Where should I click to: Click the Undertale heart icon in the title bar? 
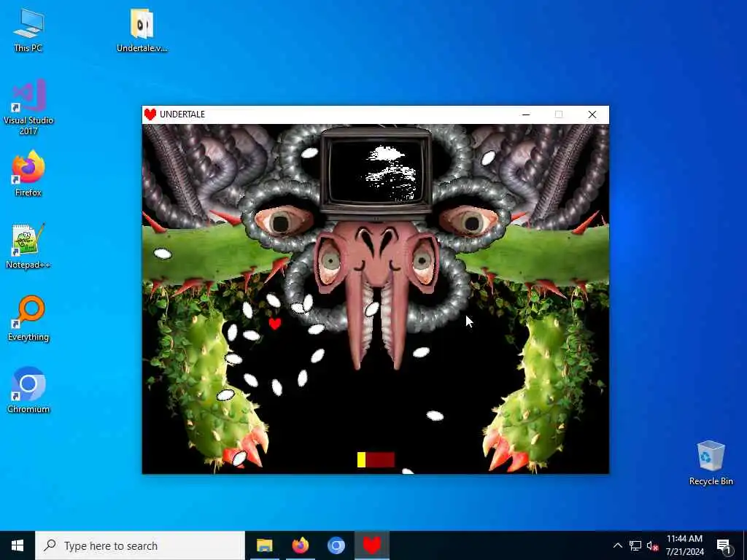(150, 114)
